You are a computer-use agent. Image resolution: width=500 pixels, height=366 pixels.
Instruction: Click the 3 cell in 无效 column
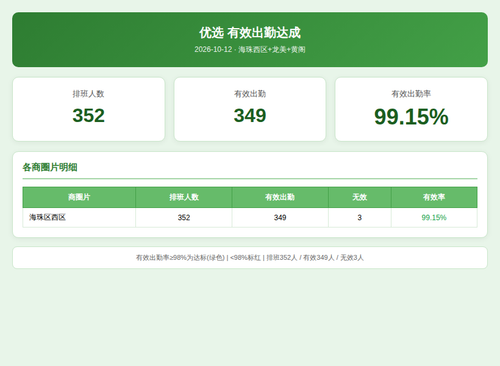coord(360,218)
